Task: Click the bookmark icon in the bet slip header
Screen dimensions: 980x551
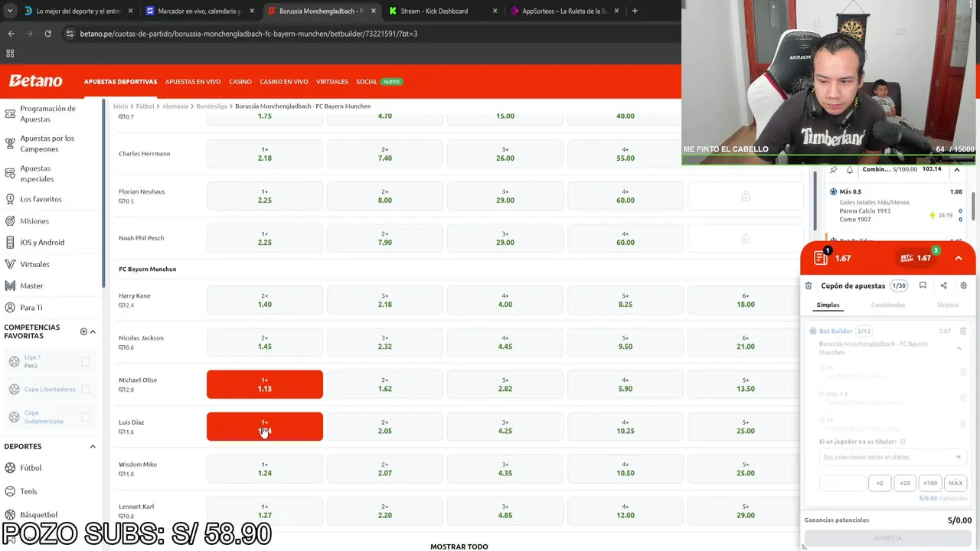Action: pos(923,285)
